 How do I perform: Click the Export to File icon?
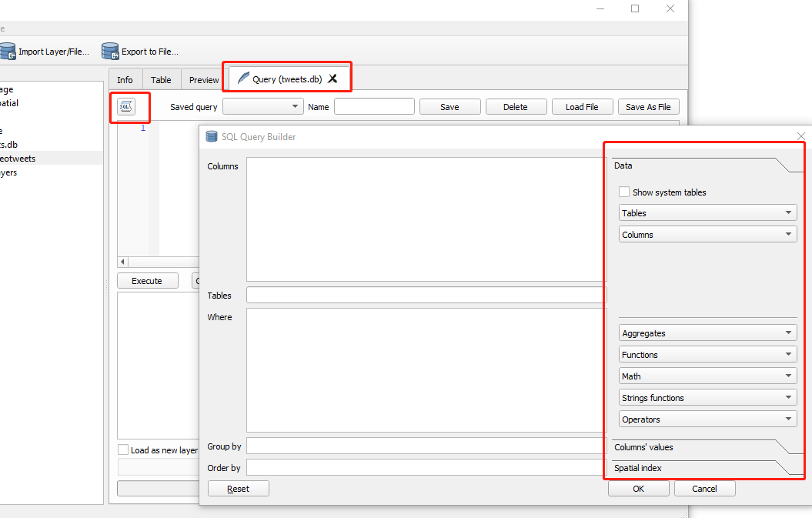110,52
